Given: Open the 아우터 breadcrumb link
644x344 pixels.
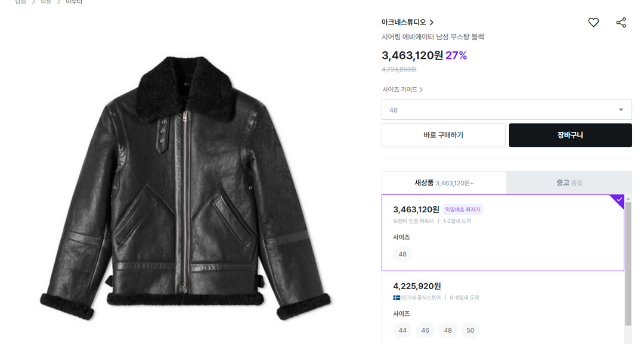Looking at the screenshot, I should tap(74, 2).
